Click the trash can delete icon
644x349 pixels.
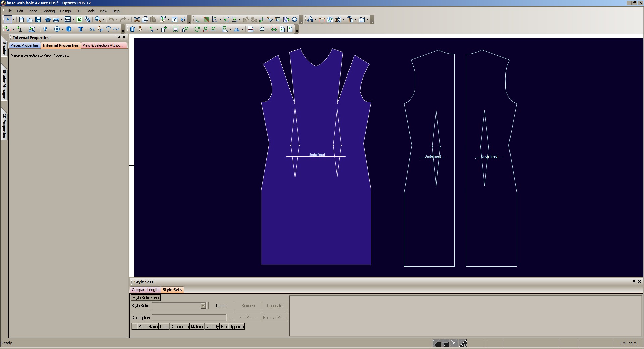pos(132,29)
